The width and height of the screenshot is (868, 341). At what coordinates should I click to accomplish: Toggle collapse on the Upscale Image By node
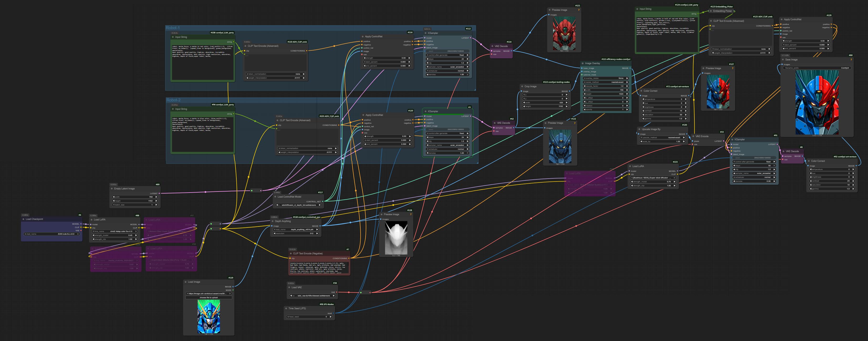click(x=639, y=130)
